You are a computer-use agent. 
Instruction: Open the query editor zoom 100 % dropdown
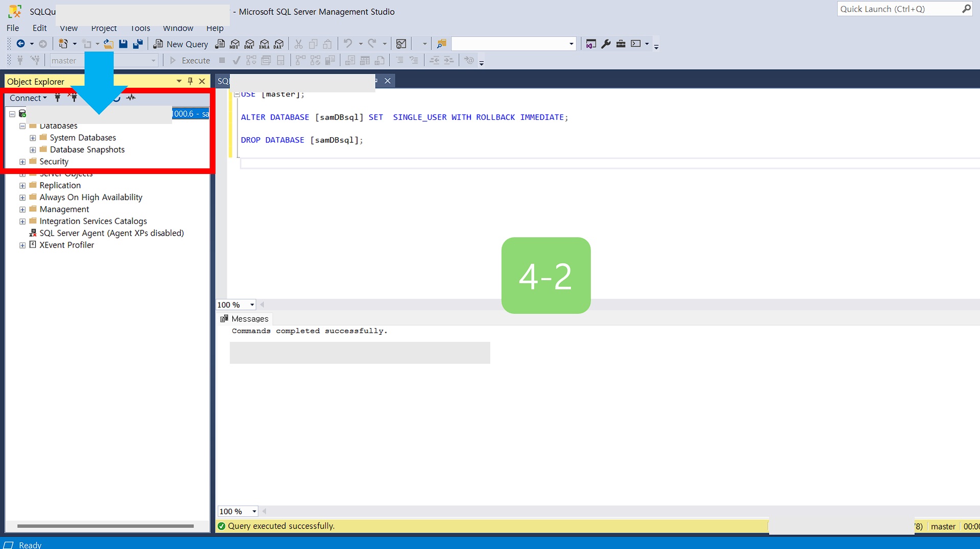235,305
